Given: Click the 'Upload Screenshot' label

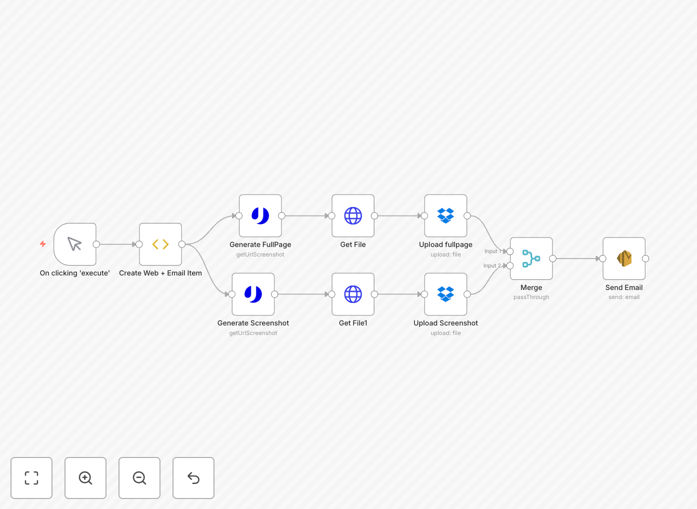Looking at the screenshot, I should [x=445, y=323].
